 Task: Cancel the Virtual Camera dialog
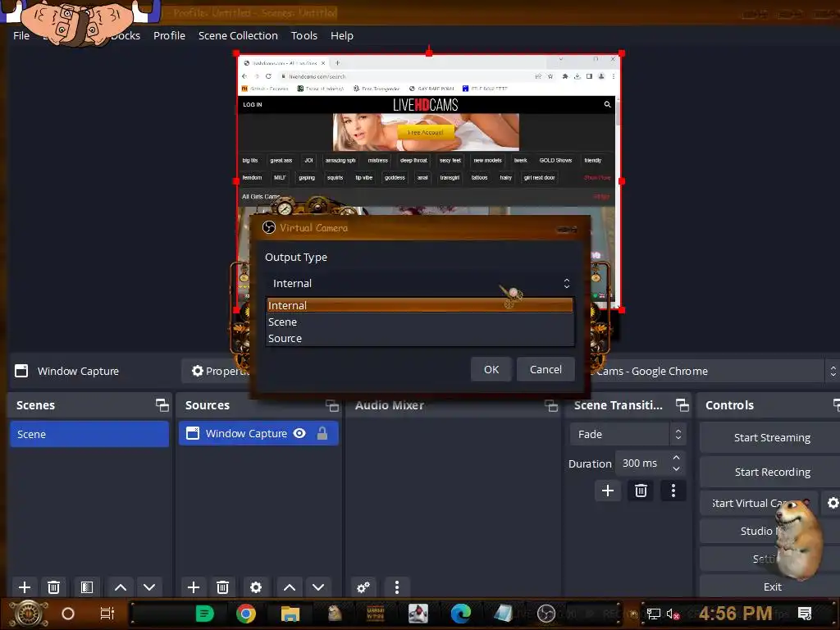click(x=546, y=370)
